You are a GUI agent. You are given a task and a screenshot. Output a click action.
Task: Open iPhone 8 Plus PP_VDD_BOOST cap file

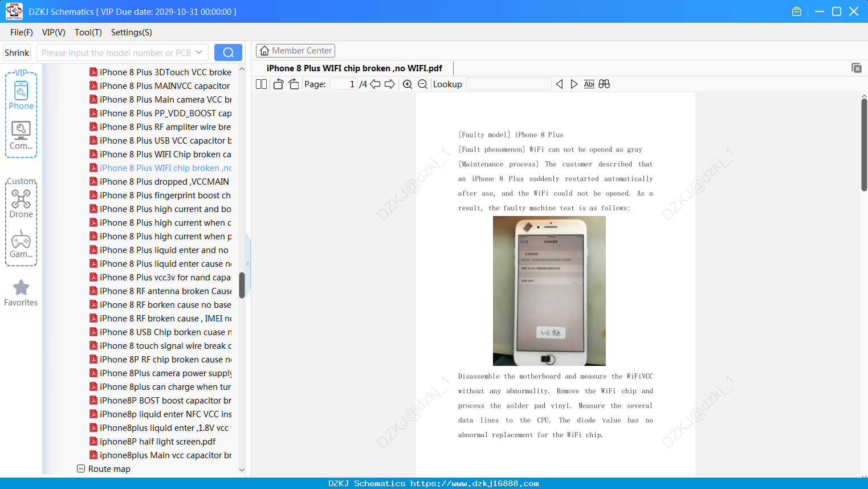[x=161, y=113]
